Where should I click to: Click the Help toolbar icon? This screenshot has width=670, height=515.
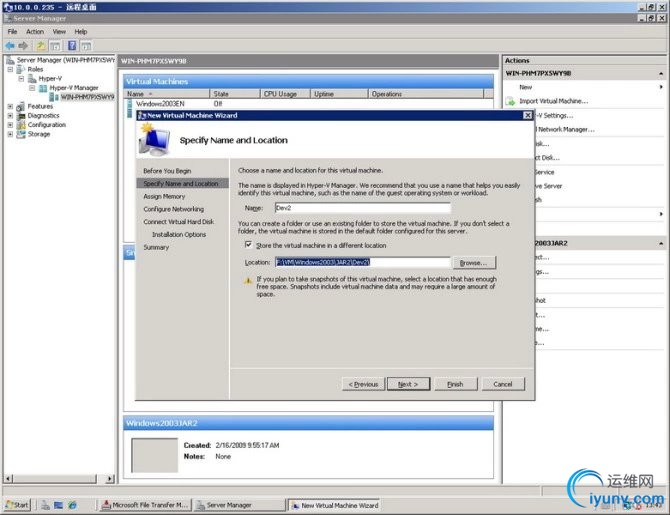tap(72, 46)
